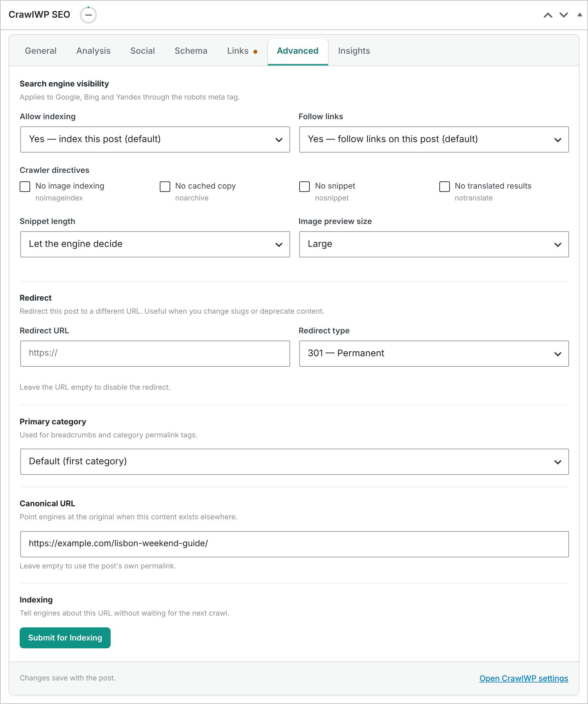Tick the No snippet checkbox

[x=304, y=186]
